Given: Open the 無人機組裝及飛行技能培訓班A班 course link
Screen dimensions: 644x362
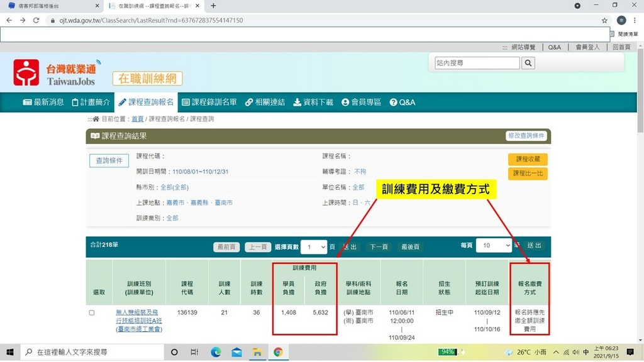Looking at the screenshot, I should (x=139, y=317).
